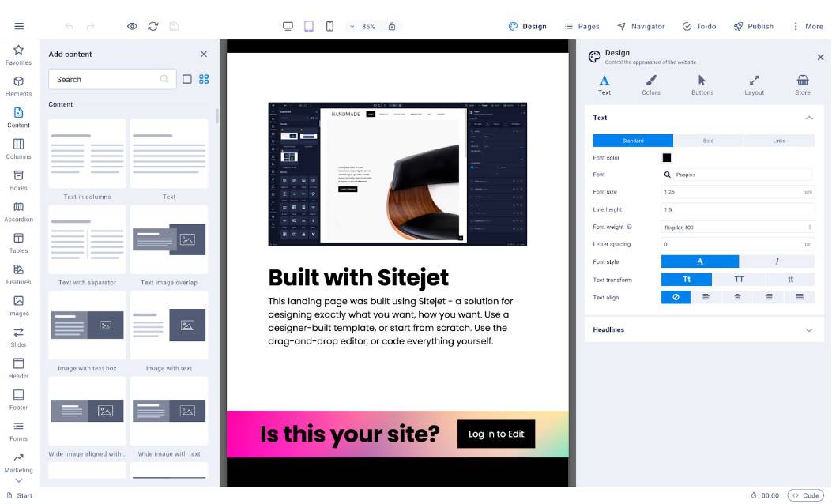Collapse the Text section
This screenshot has width=832, height=504.
808,118
